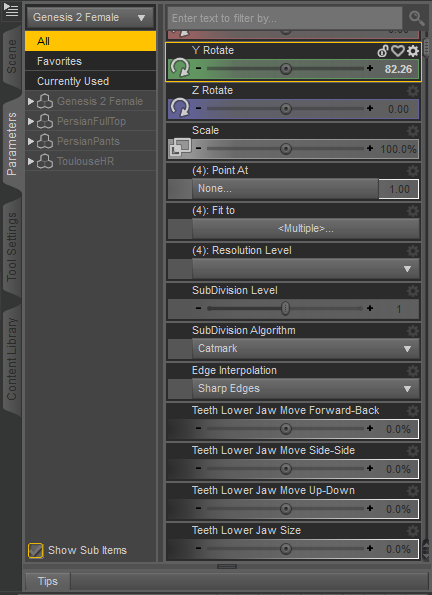
Task: Expand the ToulouseHR tree node
Action: [31, 161]
